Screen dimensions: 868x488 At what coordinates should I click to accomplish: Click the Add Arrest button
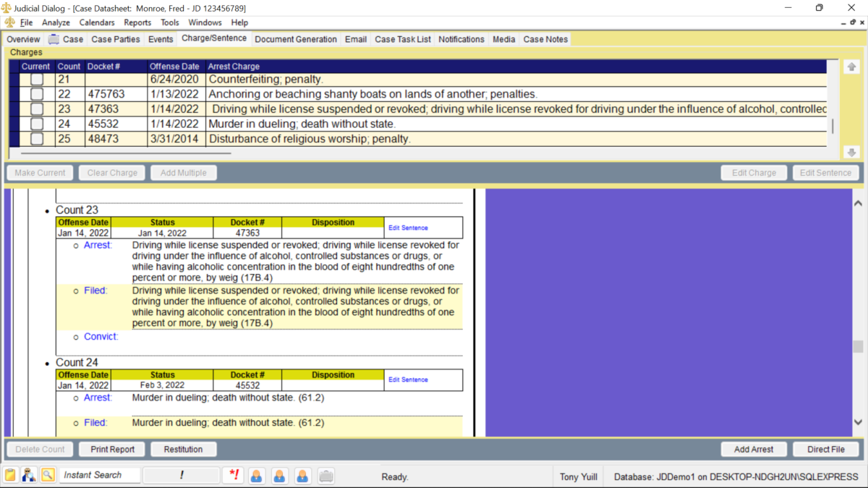754,449
